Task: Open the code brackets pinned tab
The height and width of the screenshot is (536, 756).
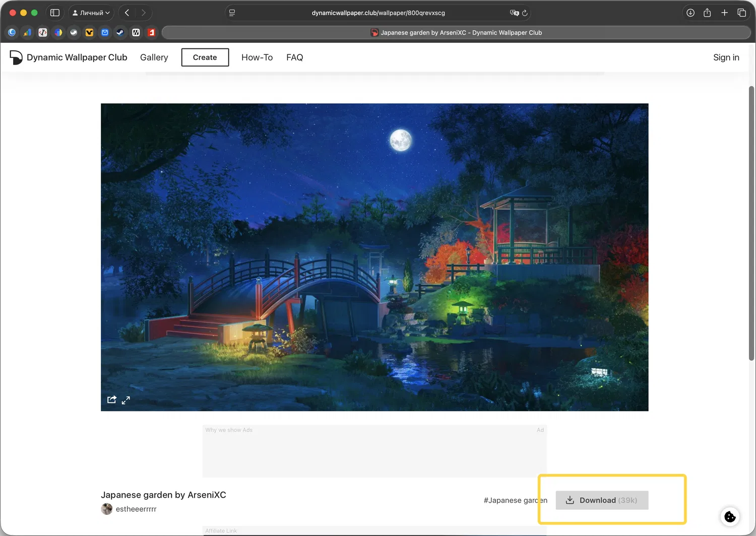Action: pyautogui.click(x=43, y=32)
